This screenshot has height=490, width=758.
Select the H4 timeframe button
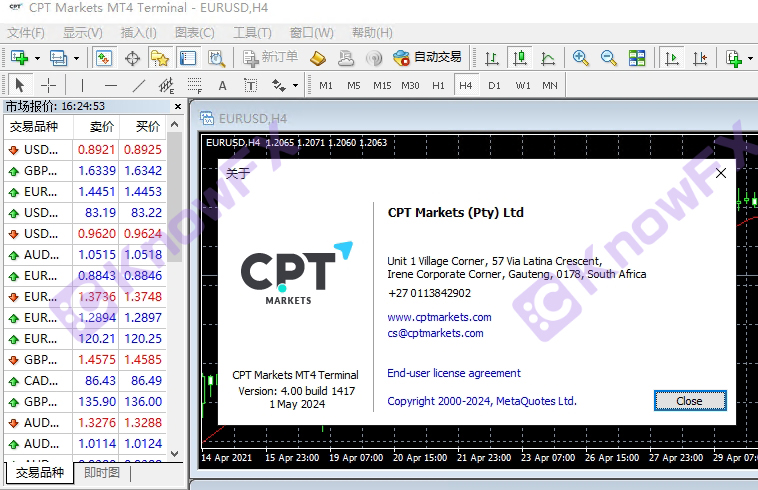(466, 85)
